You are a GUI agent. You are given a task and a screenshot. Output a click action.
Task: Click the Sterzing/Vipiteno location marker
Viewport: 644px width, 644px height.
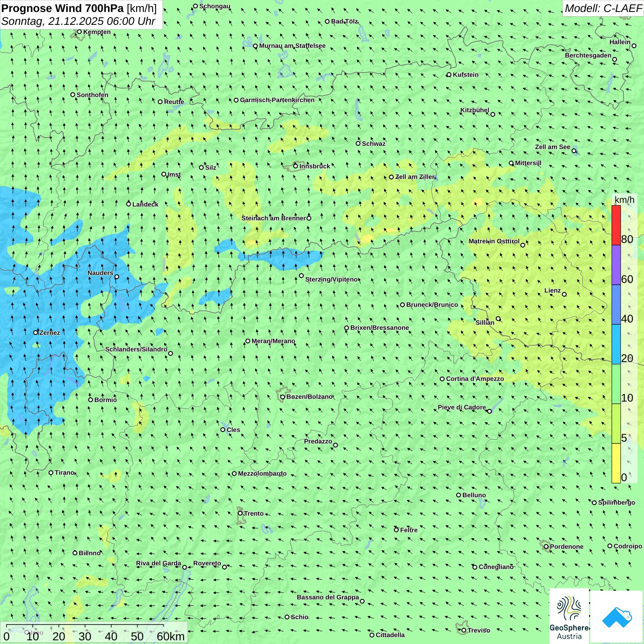point(301,276)
